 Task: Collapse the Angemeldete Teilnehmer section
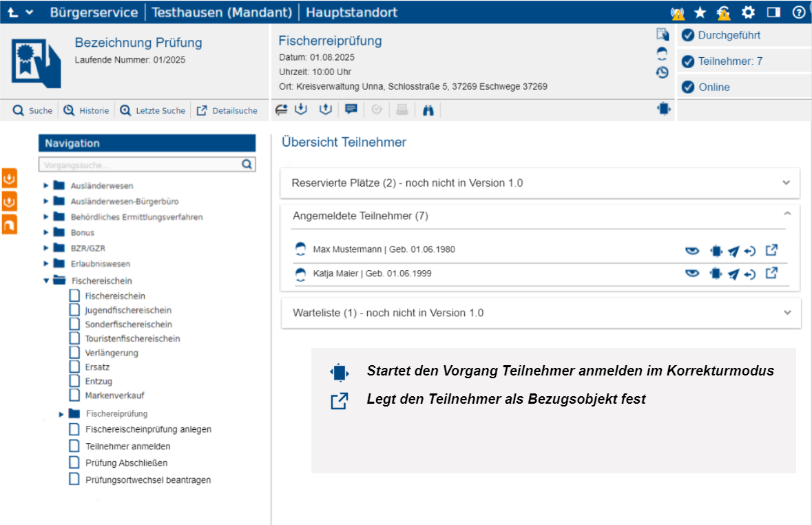[787, 215]
